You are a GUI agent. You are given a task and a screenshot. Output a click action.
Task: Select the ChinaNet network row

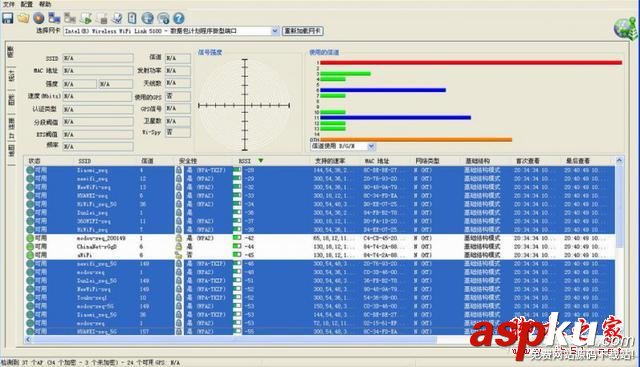point(320,247)
